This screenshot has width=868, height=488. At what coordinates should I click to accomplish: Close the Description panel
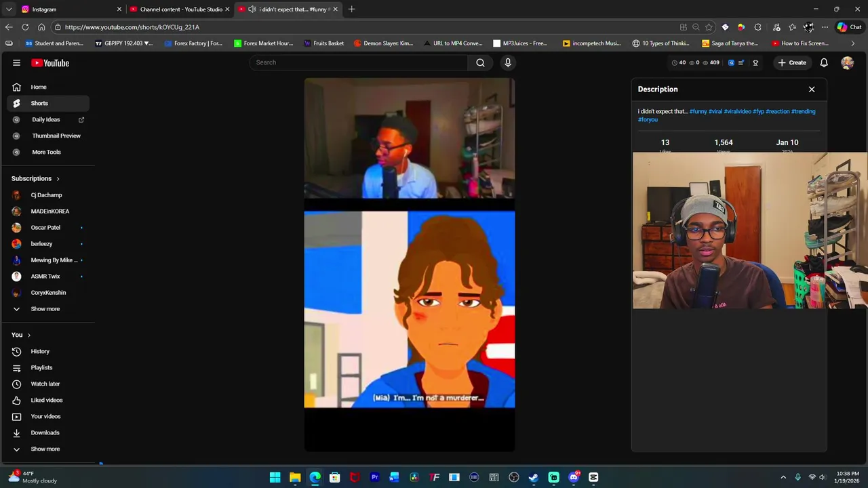point(812,89)
